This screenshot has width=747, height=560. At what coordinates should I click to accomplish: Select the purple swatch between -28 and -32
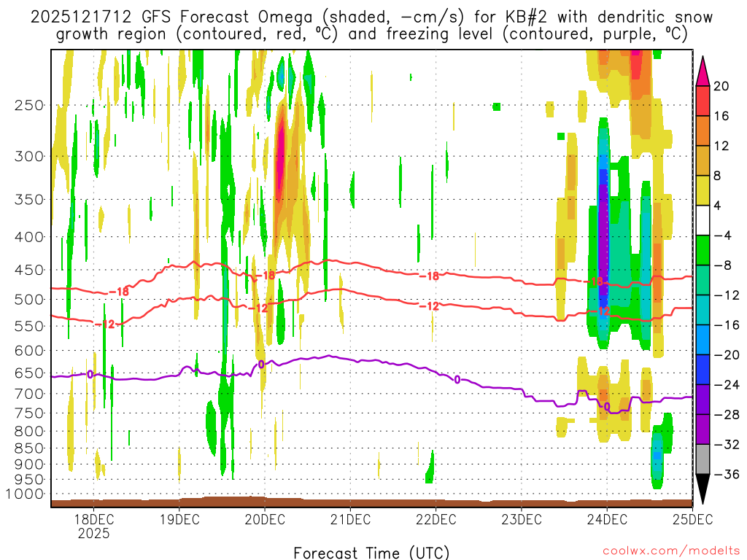click(x=703, y=429)
